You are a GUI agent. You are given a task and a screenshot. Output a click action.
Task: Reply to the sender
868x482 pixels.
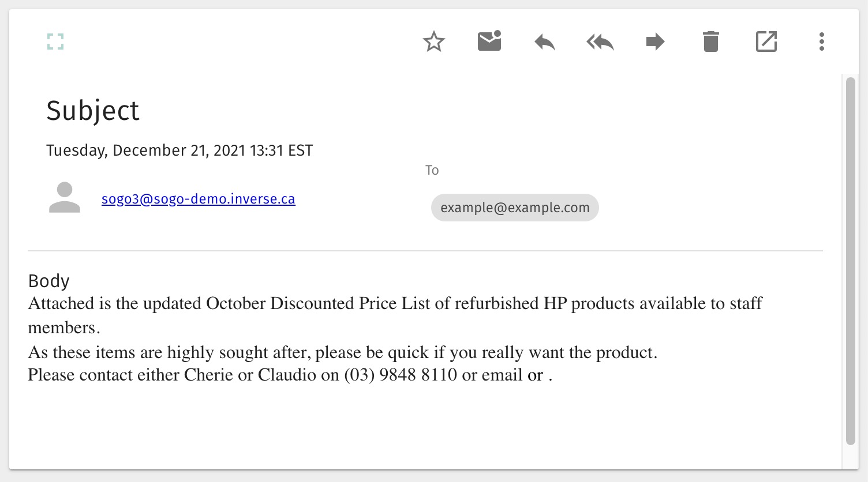544,42
